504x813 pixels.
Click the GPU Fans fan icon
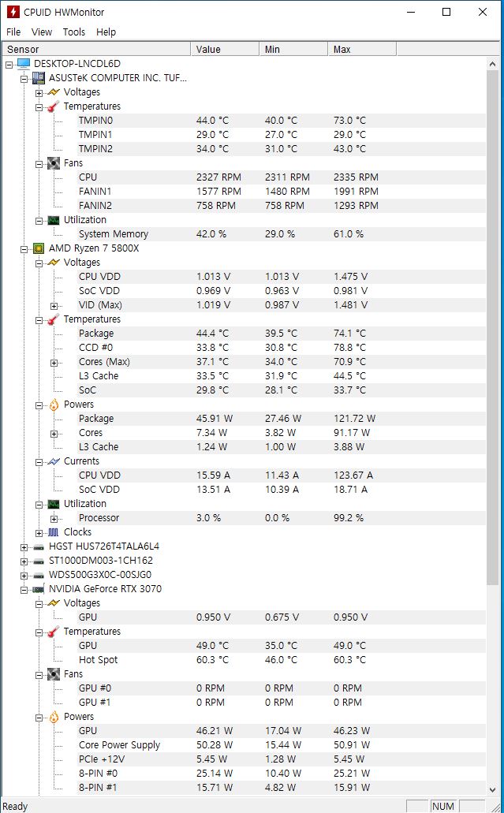pos(54,674)
